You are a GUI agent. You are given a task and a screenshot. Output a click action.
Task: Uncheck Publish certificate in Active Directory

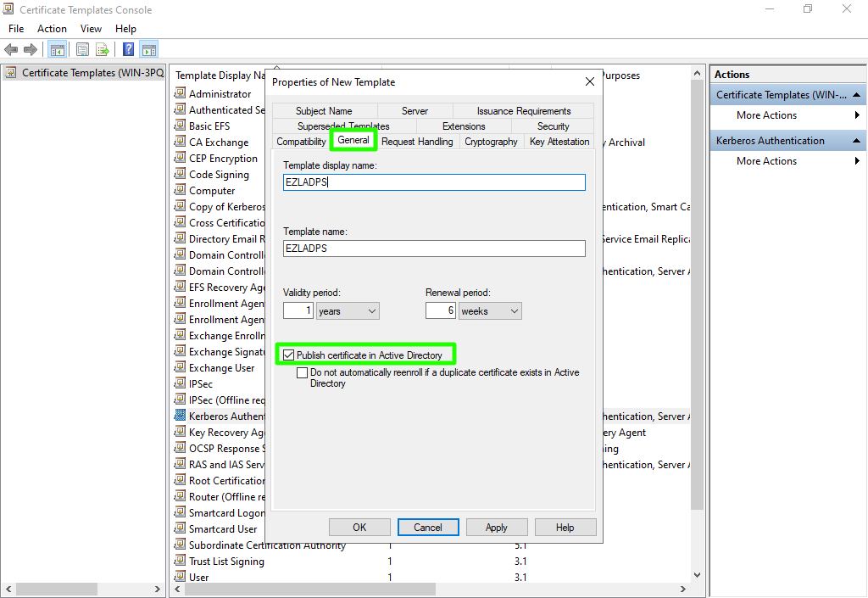(x=289, y=355)
